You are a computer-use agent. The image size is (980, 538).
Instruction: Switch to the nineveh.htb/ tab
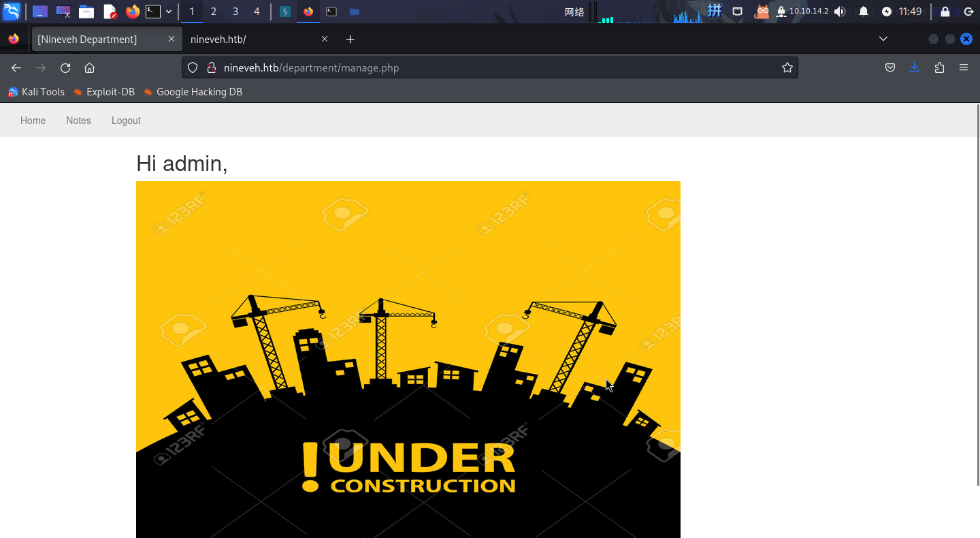tap(259, 39)
